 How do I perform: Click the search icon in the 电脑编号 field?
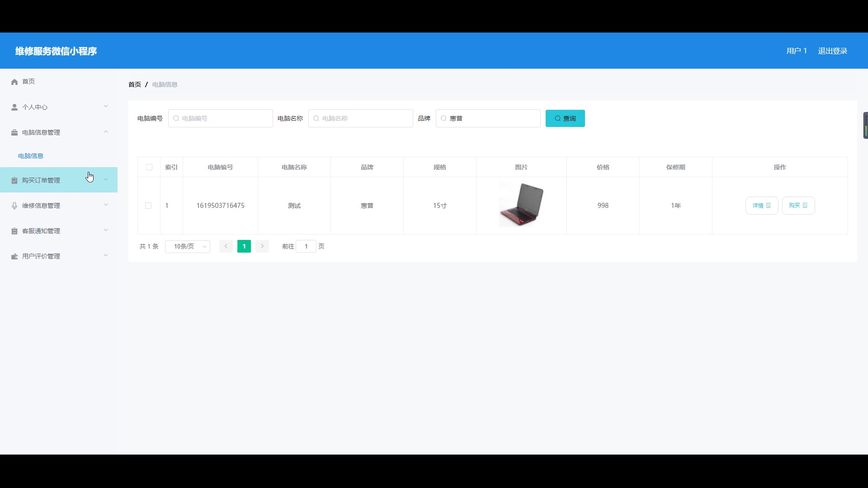[x=176, y=118]
